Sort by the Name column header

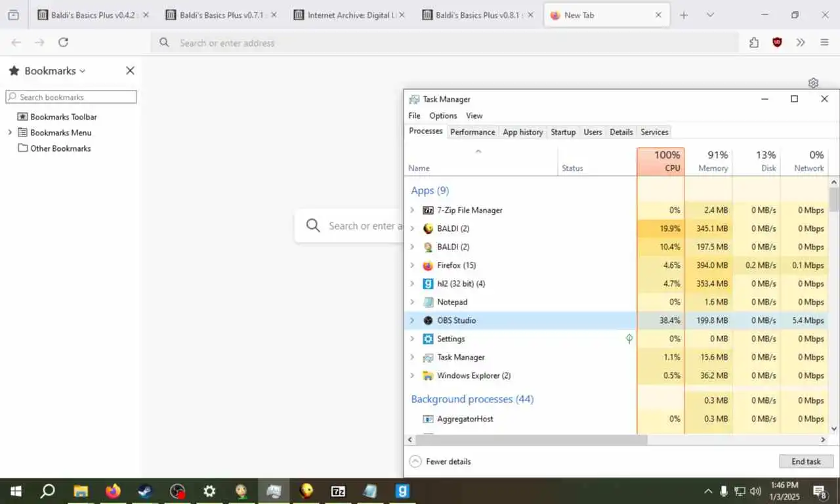pos(481,161)
